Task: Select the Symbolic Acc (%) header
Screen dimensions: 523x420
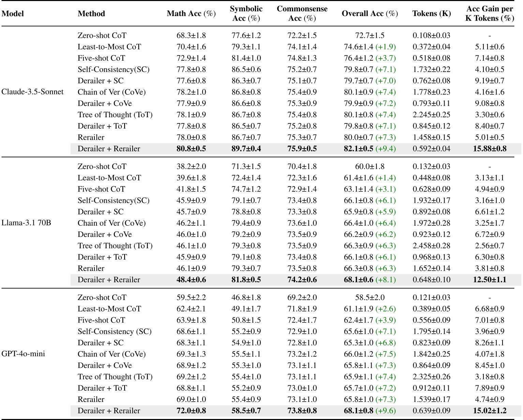Action: pyautogui.click(x=246, y=14)
